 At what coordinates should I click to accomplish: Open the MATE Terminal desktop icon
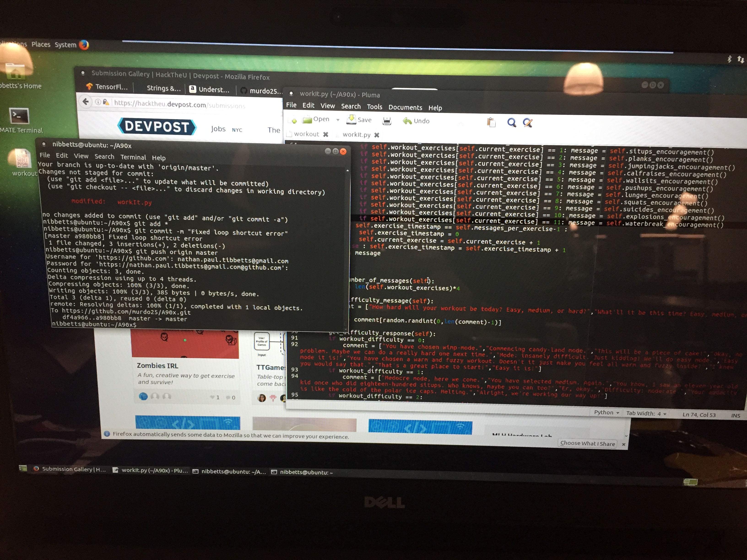(x=19, y=116)
